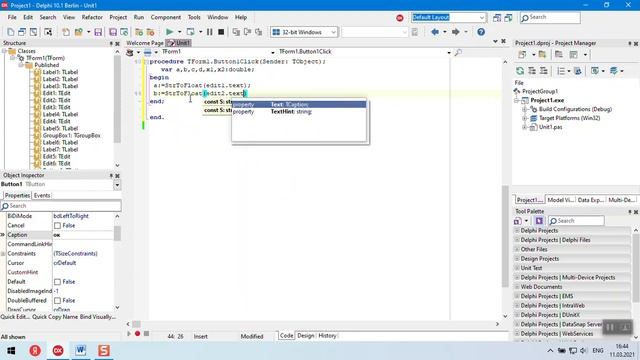The image size is (640, 360).
Task: Select TextHint: string in completion list
Action: (299, 111)
